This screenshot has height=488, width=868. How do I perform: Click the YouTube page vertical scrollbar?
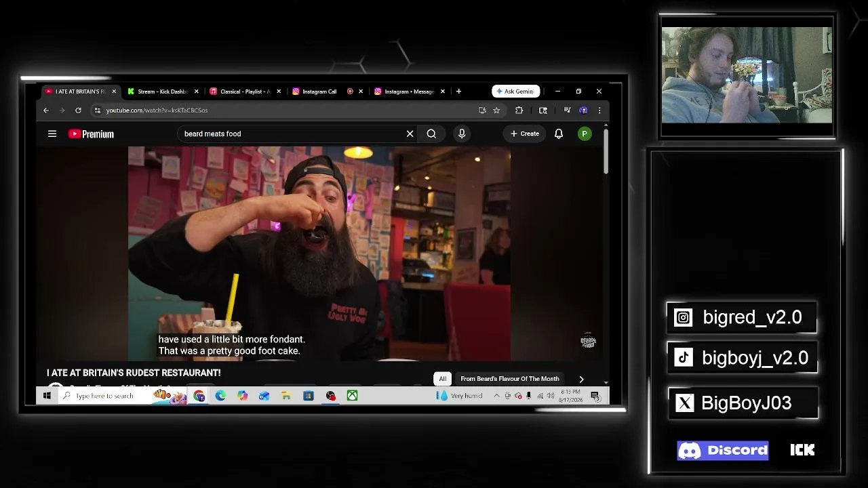coord(606,150)
